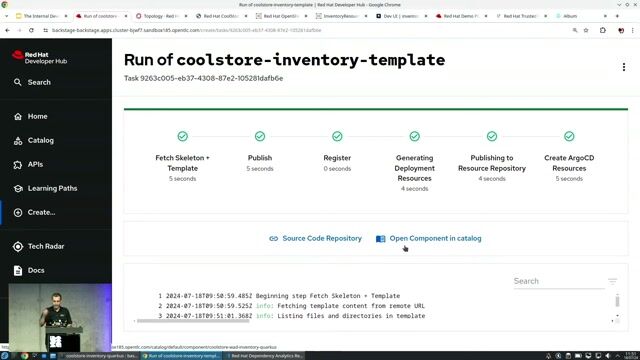
Task: Click the Generating Deployment Resources step checkmark
Action: point(414,136)
